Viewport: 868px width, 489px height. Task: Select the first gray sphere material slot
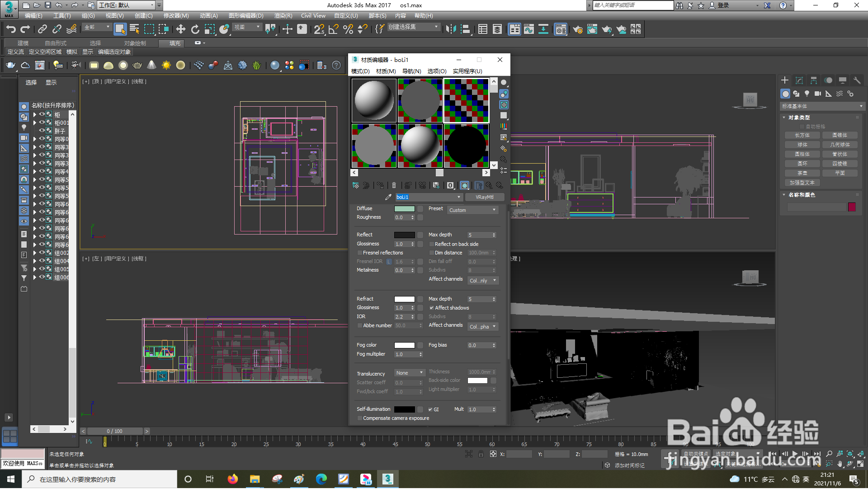[374, 100]
